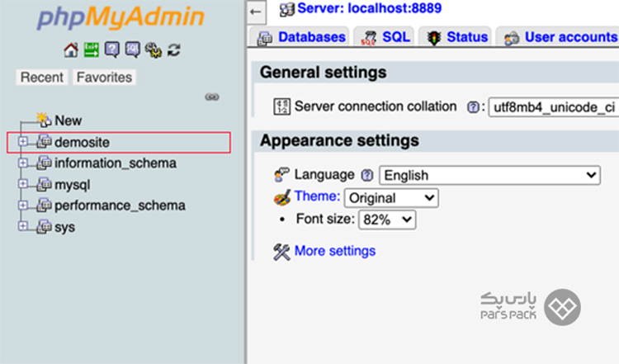Click the demosite database icon
Image resolution: width=619 pixels, height=364 pixels.
[45, 141]
